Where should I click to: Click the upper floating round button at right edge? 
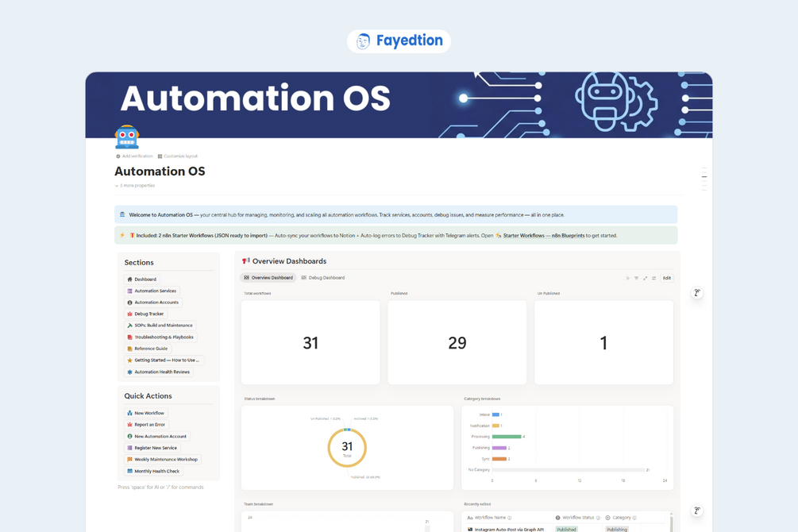(697, 293)
